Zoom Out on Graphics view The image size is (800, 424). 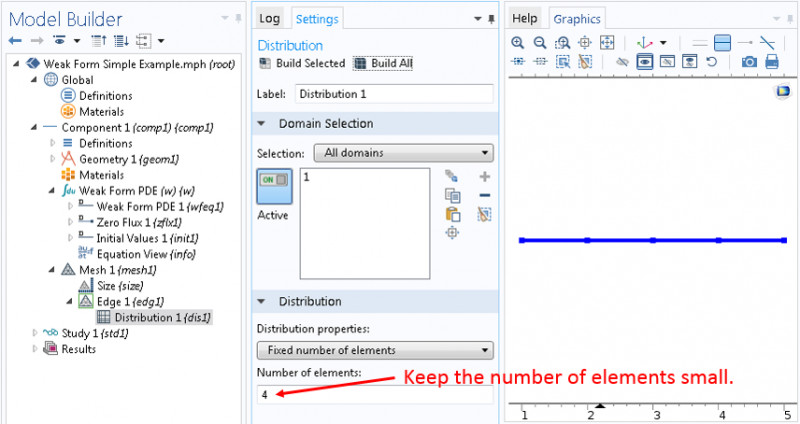coord(540,43)
